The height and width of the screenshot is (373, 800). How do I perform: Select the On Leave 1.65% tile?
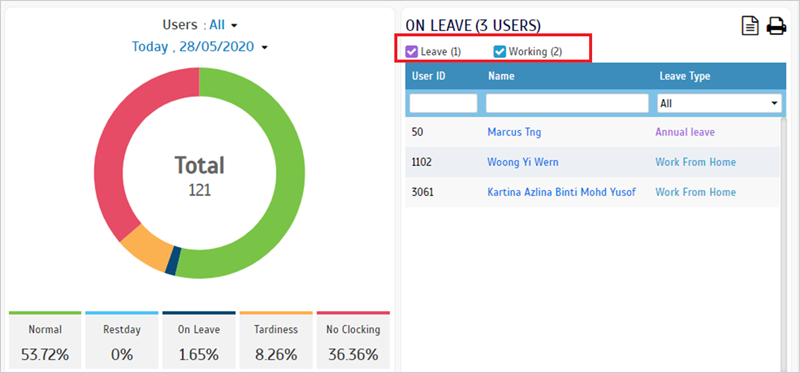coord(199,340)
